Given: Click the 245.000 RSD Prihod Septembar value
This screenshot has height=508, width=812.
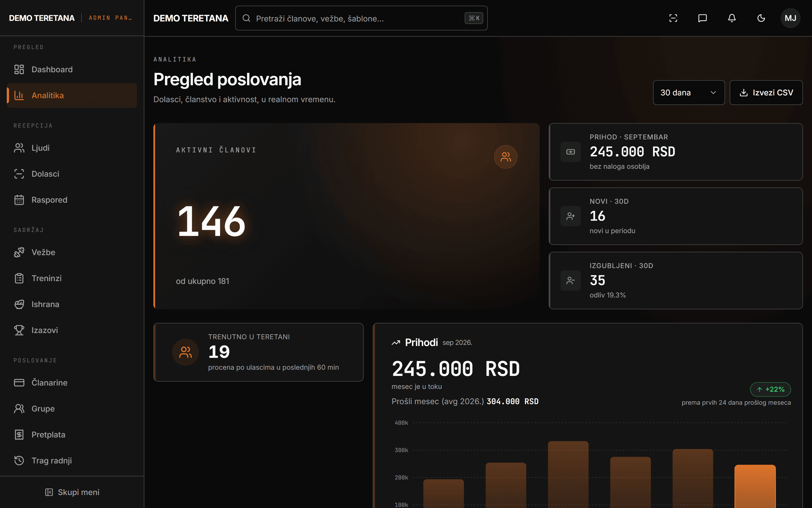Looking at the screenshot, I should (x=632, y=152).
